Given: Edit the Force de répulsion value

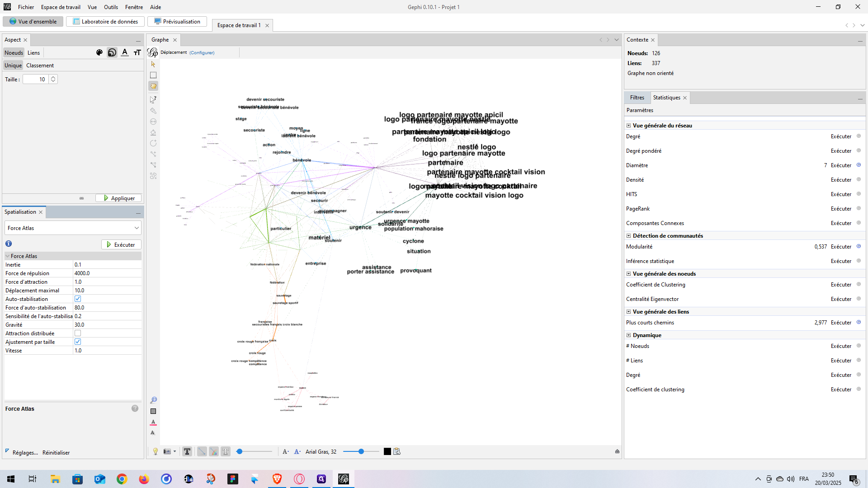Looking at the screenshot, I should click(x=107, y=273).
